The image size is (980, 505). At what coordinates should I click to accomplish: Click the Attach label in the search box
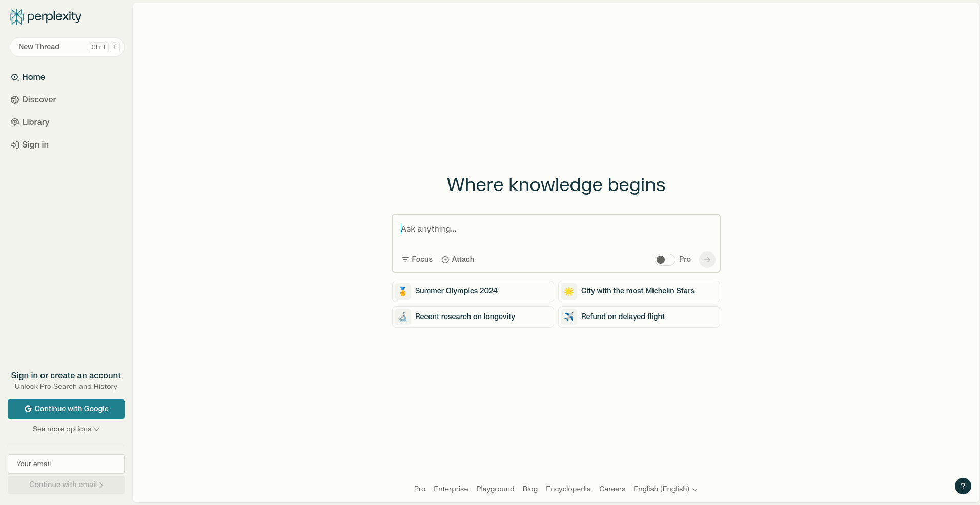coord(463,260)
